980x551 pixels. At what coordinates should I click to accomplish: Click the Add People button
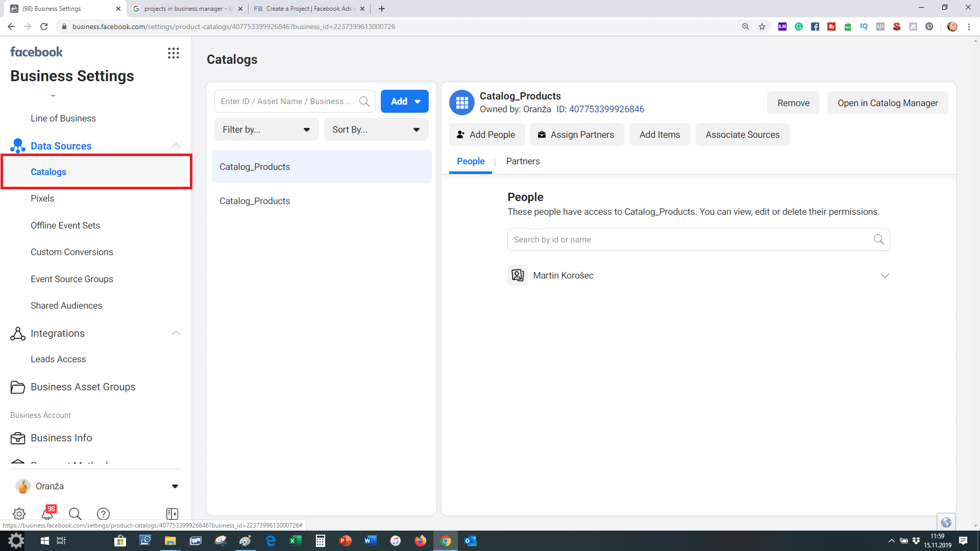point(486,135)
